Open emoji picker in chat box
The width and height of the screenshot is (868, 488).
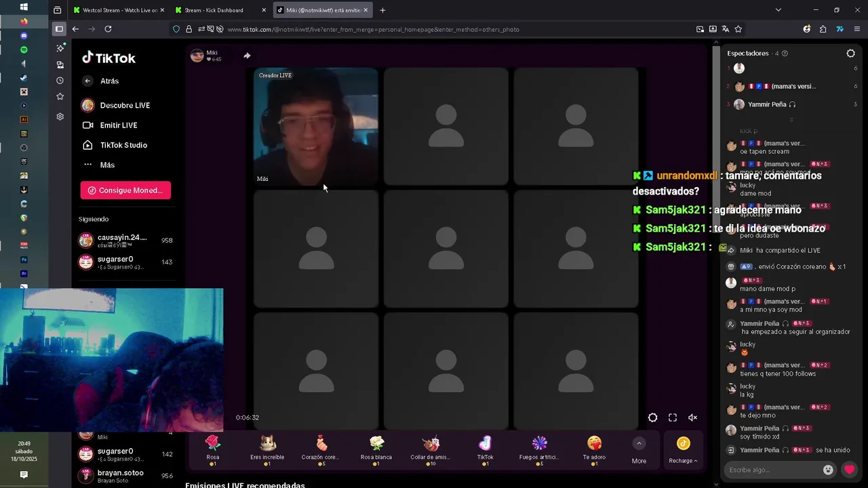click(x=828, y=470)
